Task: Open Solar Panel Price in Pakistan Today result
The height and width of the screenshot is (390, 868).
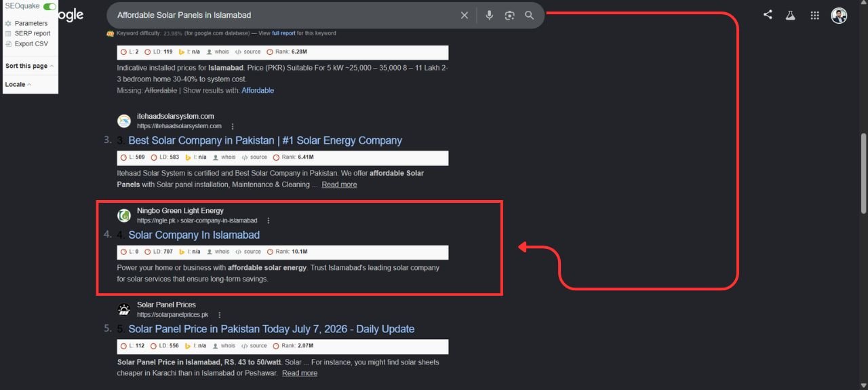Action: (271, 329)
